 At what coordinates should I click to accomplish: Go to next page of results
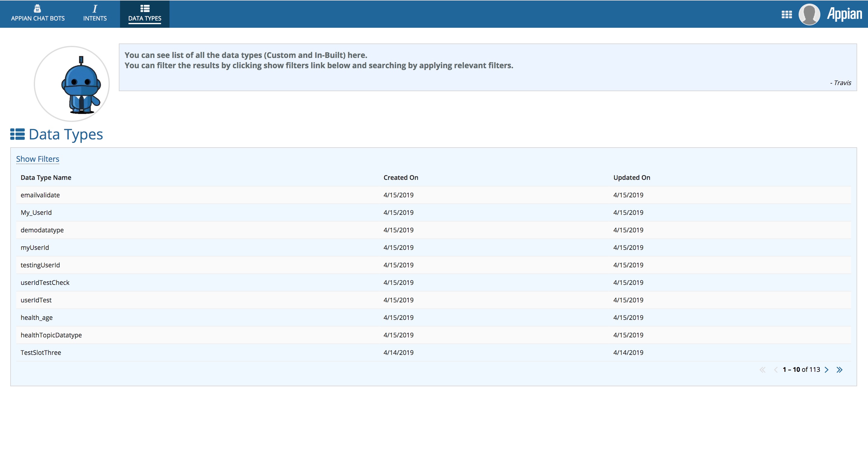[x=827, y=370]
